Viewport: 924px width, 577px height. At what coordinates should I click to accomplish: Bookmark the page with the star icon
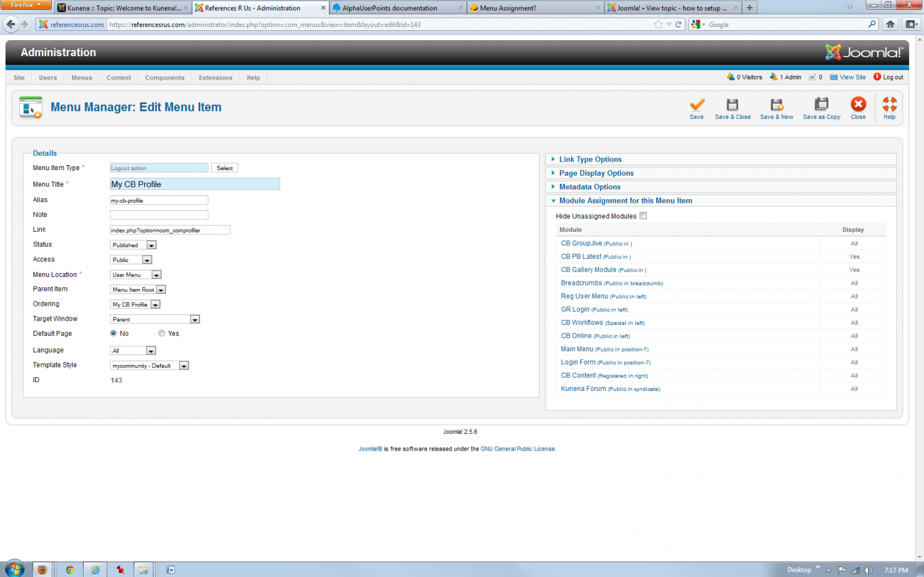pos(659,25)
